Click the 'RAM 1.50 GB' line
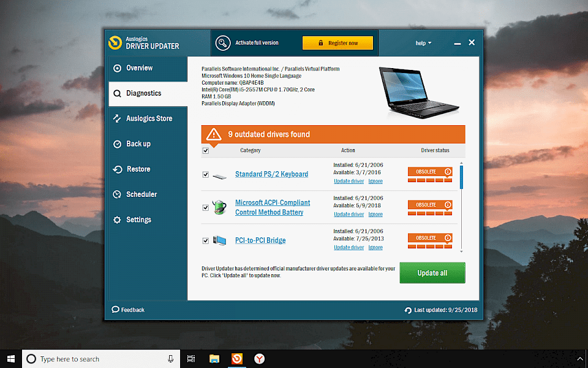Screen dimensions: 588x368 tap(215, 96)
